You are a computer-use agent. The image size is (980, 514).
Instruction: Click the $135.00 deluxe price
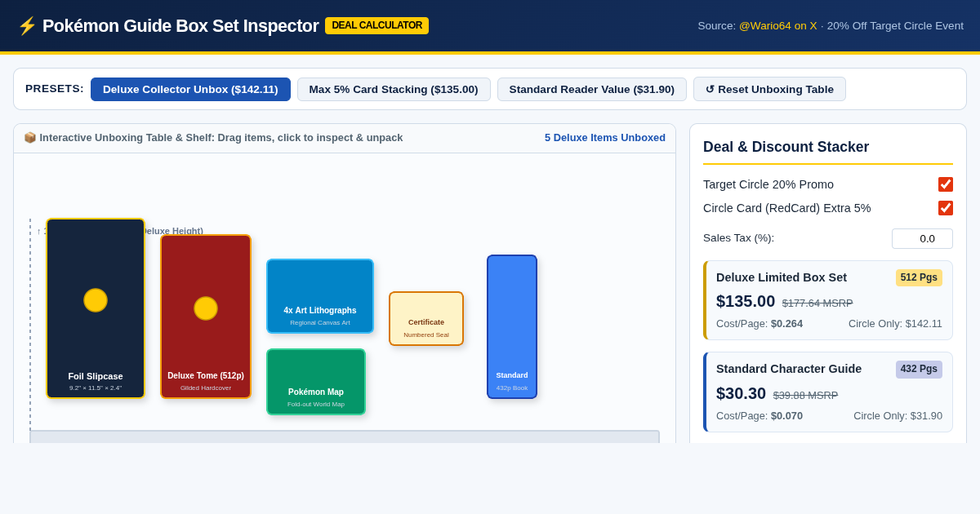coord(746,301)
